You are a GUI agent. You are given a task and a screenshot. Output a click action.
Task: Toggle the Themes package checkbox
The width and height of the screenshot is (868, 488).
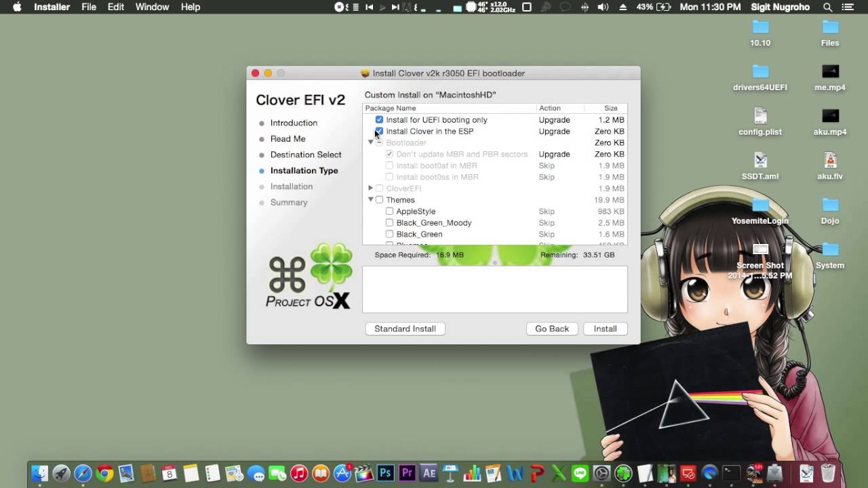[379, 200]
